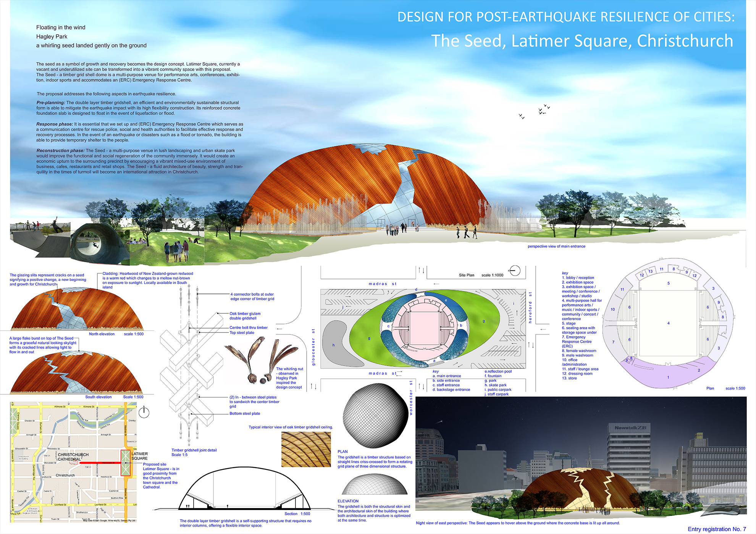Click the 'Pre-planning:' heading
The height and width of the screenshot is (534, 756).
click(51, 103)
